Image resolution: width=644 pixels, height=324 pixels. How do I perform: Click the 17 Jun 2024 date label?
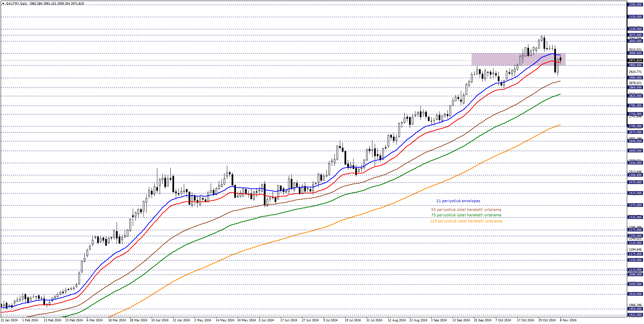[289, 320]
